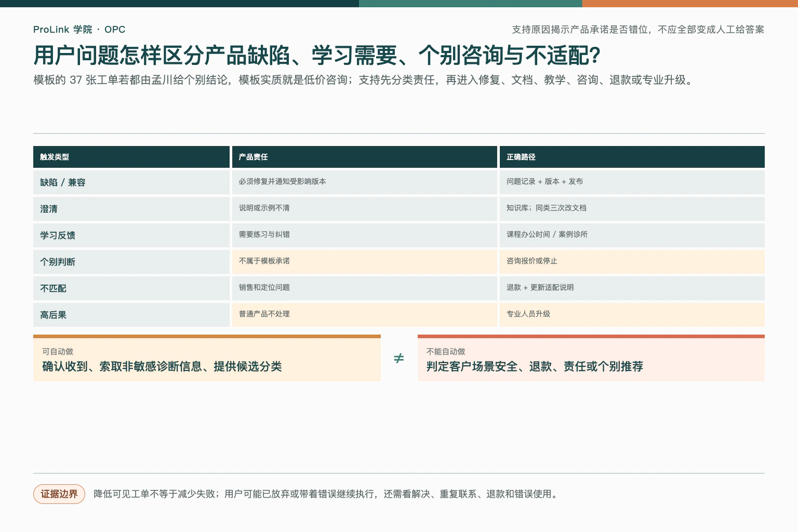Click the cell 不属于模板承诺
This screenshot has height=532, width=798.
point(365,262)
